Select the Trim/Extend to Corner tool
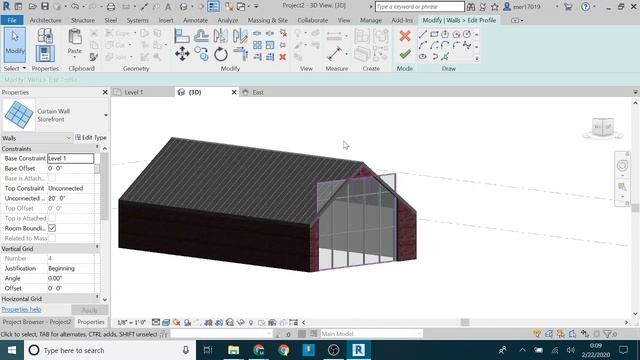The height and width of the screenshot is (360, 640). click(240, 54)
